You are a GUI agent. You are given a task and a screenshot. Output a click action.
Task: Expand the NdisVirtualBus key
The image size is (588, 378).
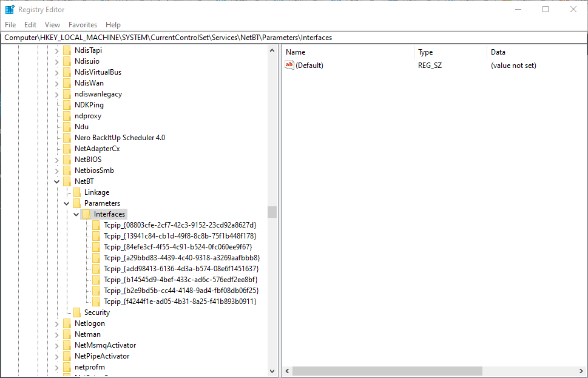click(56, 72)
